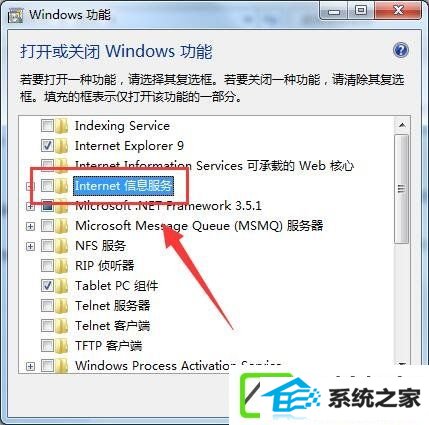Viewport: 429px width, 425px height.
Task: Uncheck the Internet Explorer 9 checkbox
Action: tap(47, 146)
